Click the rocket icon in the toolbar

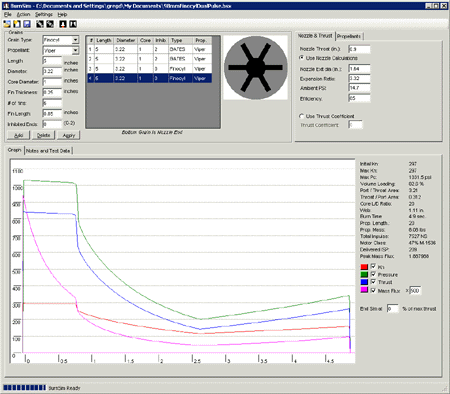63,24
